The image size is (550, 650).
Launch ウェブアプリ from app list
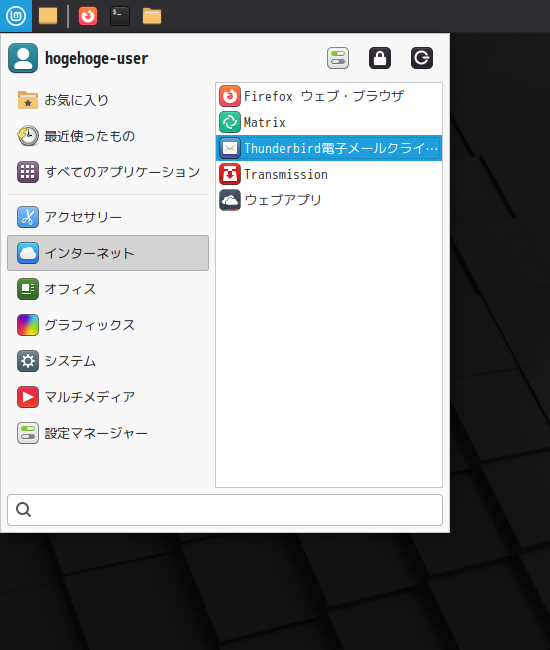pos(329,200)
